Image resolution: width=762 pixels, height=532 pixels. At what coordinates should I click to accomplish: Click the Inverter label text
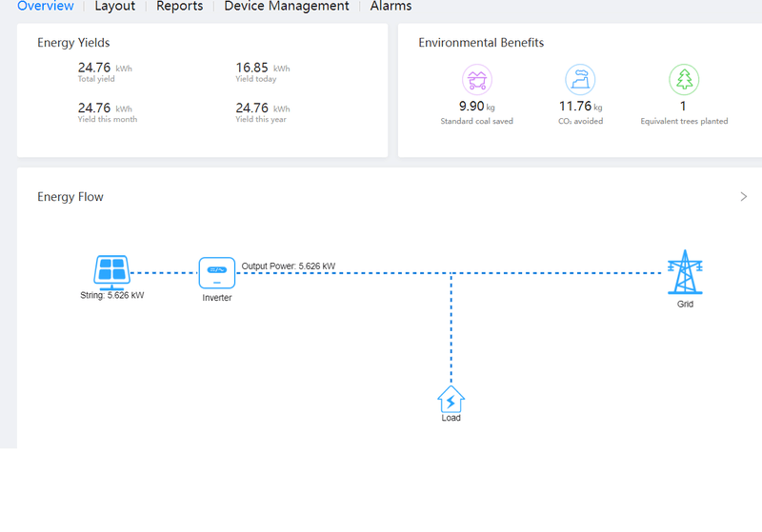tap(217, 298)
